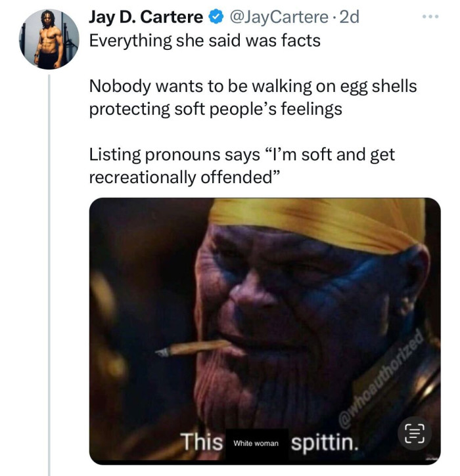Screen dimensions: 460x476
Task: Click the line "protecting soft people's feelings"
Action: [x=216, y=109]
